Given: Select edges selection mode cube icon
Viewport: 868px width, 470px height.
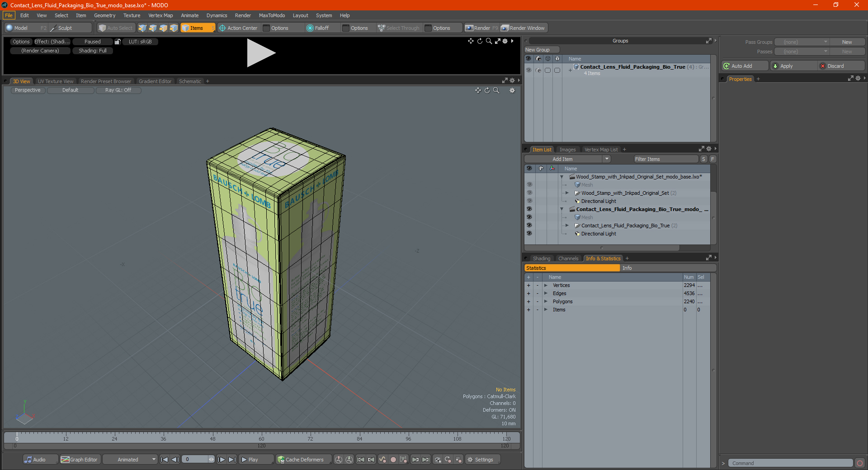Looking at the screenshot, I should [x=153, y=28].
